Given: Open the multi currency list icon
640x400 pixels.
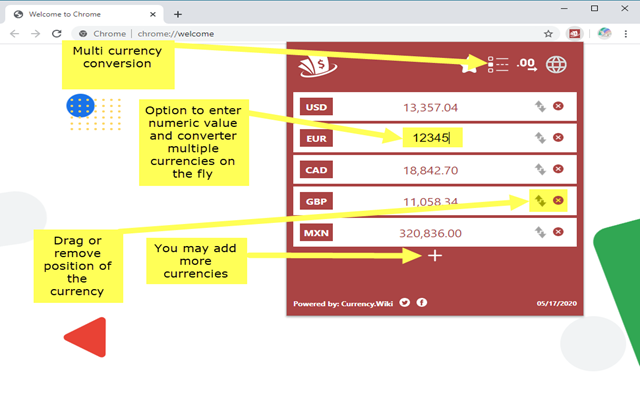Looking at the screenshot, I should [x=498, y=64].
